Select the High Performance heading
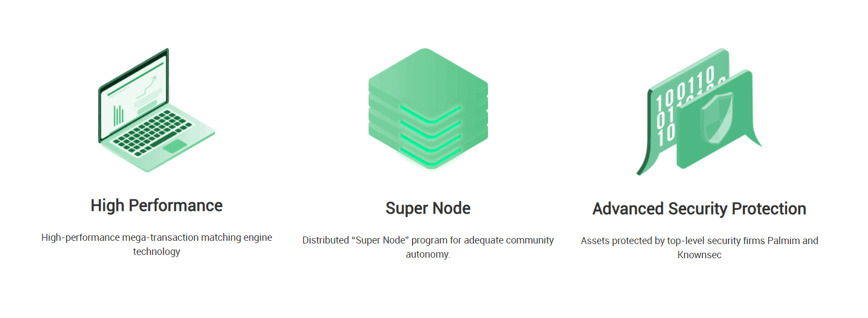Screen dimensions: 868x318 point(156,205)
